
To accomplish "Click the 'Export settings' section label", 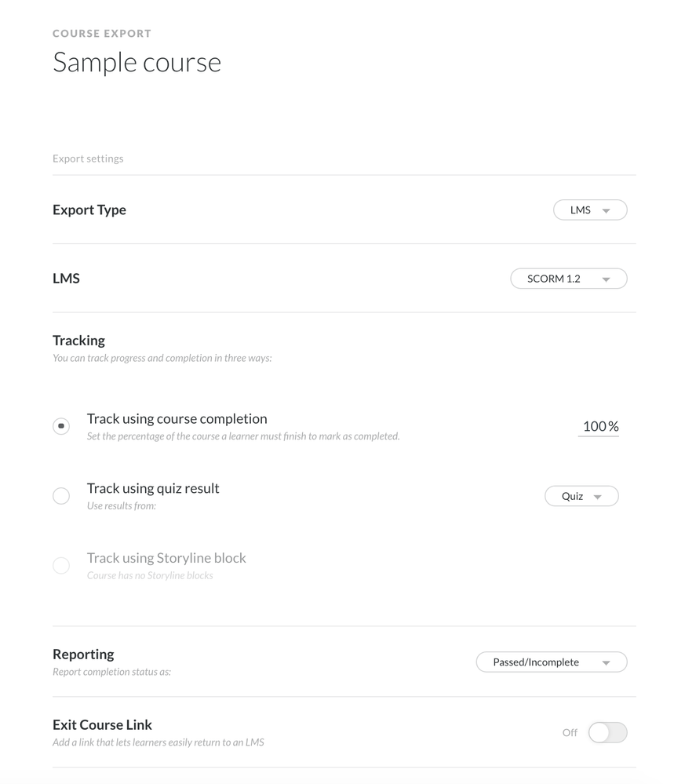I will coord(88,159).
